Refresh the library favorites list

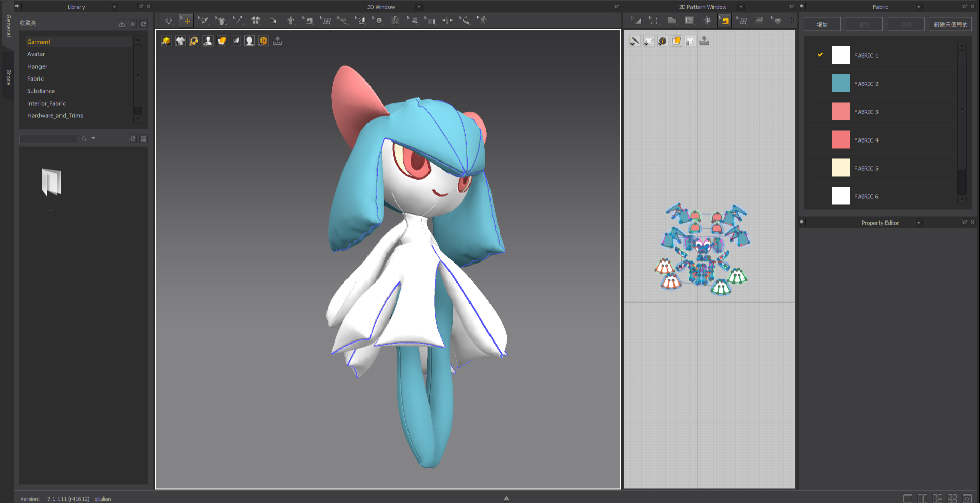[x=144, y=24]
